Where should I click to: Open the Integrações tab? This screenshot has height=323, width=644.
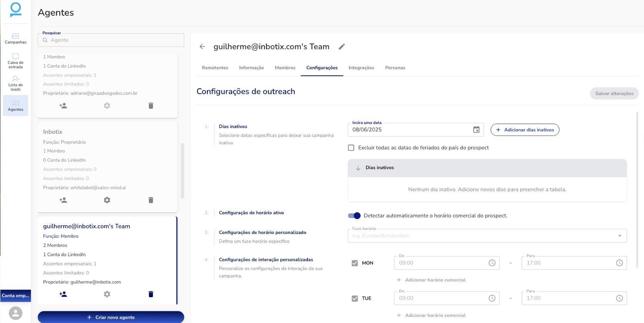click(361, 68)
